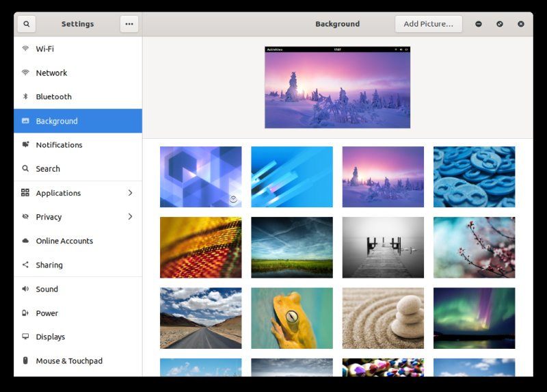Open Mouse & Touchpad settings
This screenshot has height=392, width=547.
pyautogui.click(x=69, y=361)
